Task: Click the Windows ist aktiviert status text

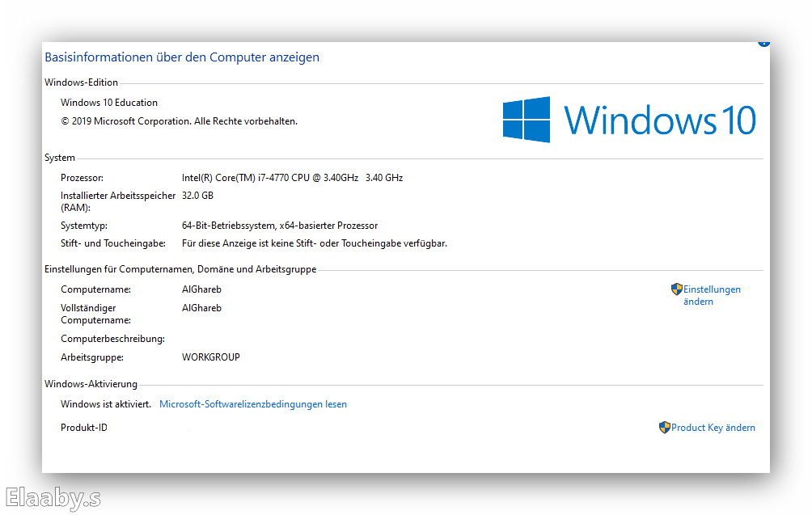Action: point(105,404)
